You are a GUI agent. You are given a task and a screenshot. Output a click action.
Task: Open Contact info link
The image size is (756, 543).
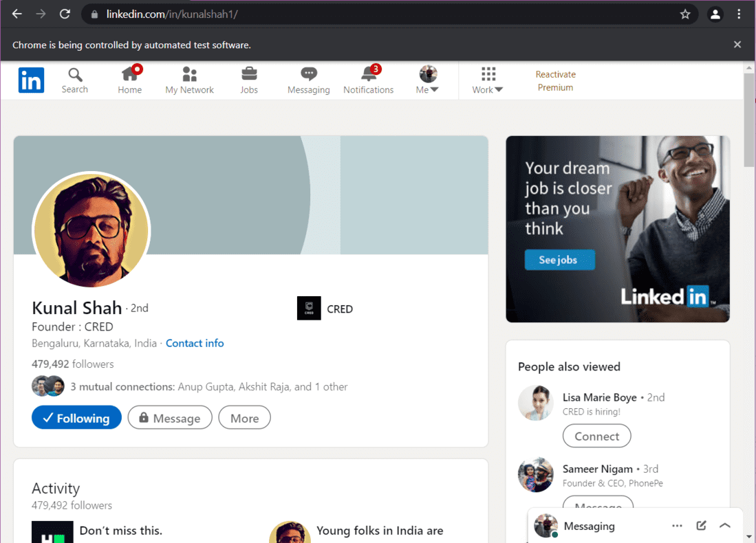click(x=195, y=343)
